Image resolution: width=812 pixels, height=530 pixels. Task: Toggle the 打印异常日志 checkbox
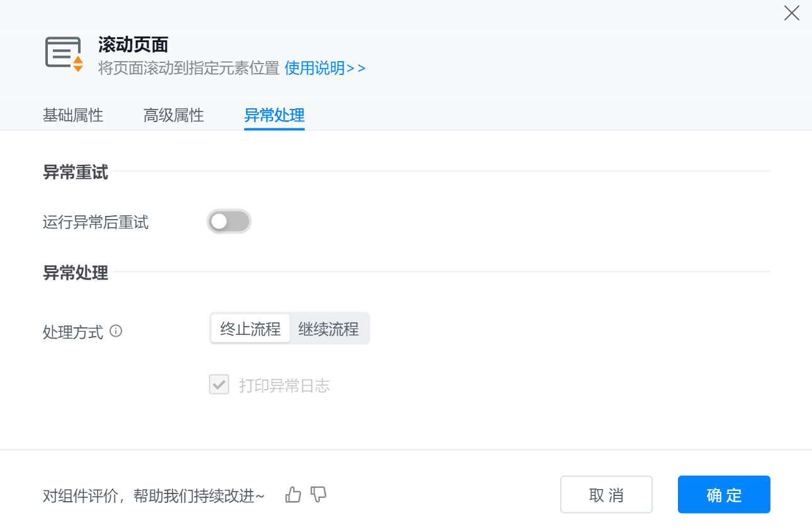point(219,385)
